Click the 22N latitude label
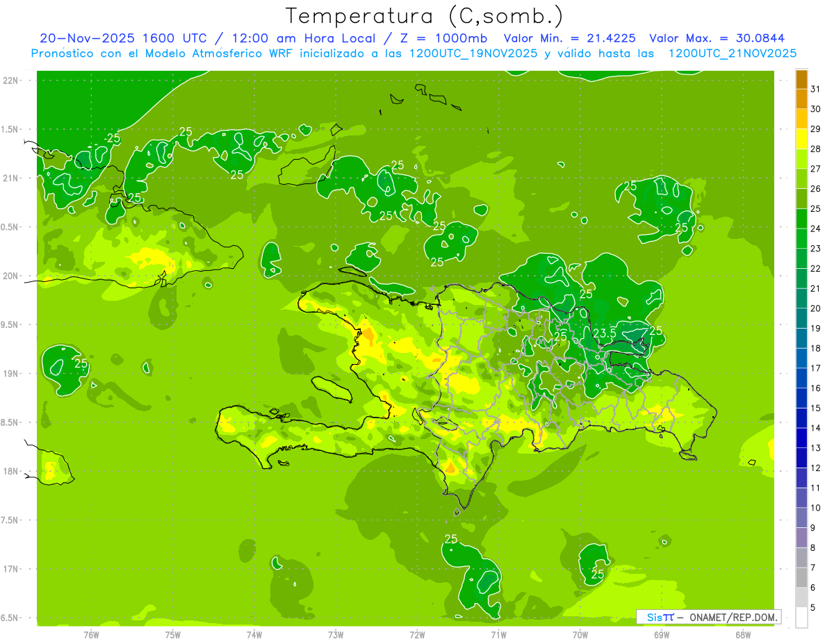 [10, 81]
